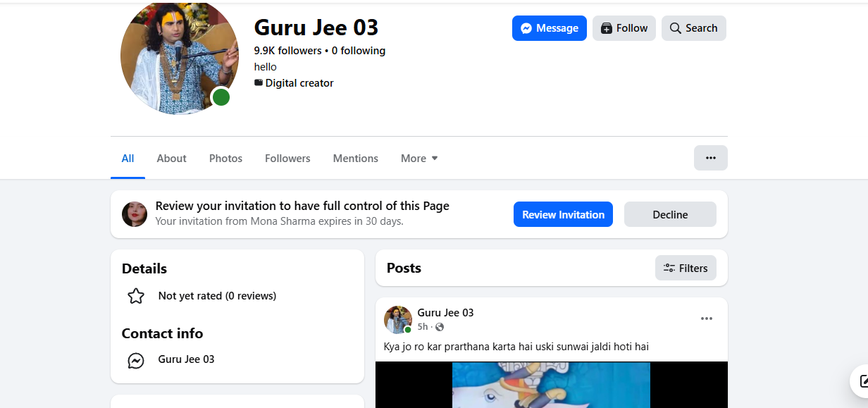Open the Followers tab
868x408 pixels.
pyautogui.click(x=287, y=159)
